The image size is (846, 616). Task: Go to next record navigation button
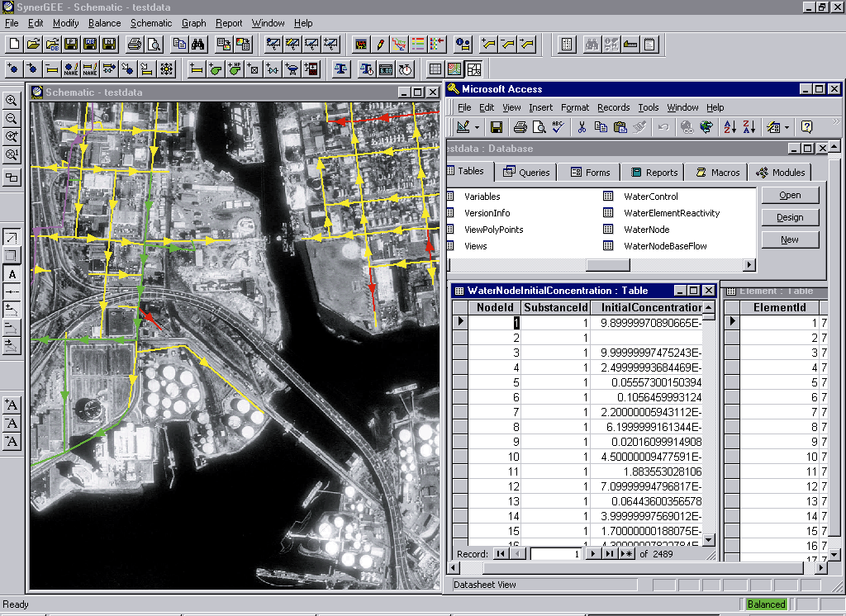593,554
